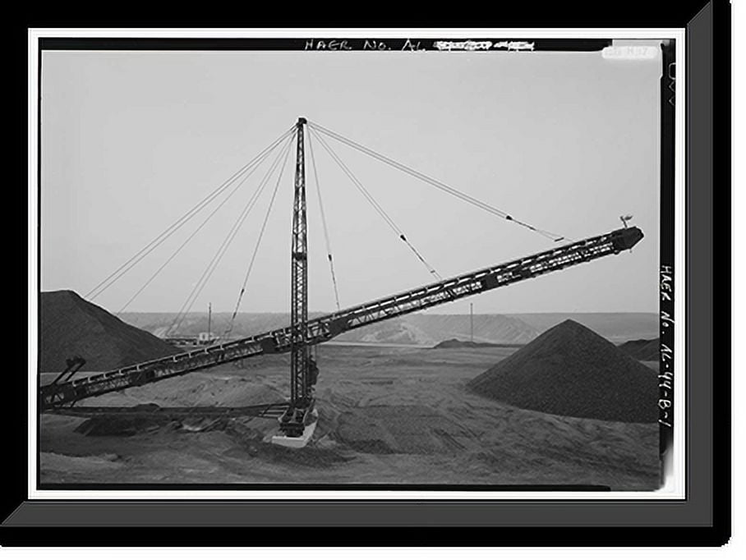Click the concrete footing at the mast base

(293, 438)
